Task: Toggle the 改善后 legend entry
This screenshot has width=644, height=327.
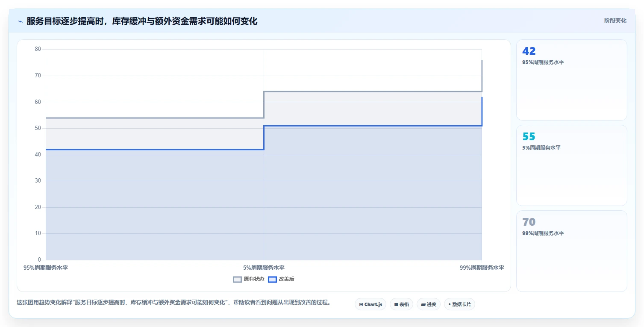Action: click(x=281, y=279)
